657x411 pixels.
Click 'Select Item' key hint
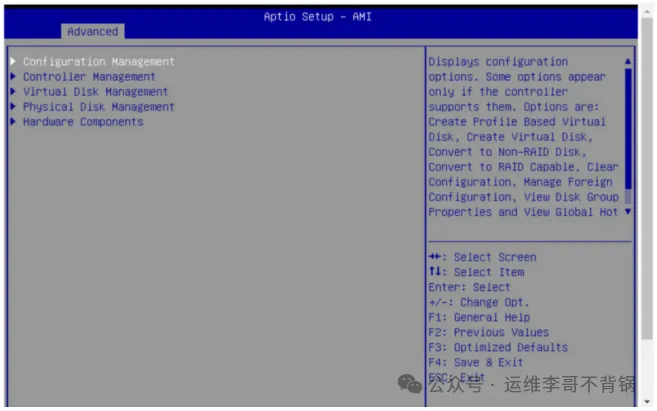coord(476,272)
